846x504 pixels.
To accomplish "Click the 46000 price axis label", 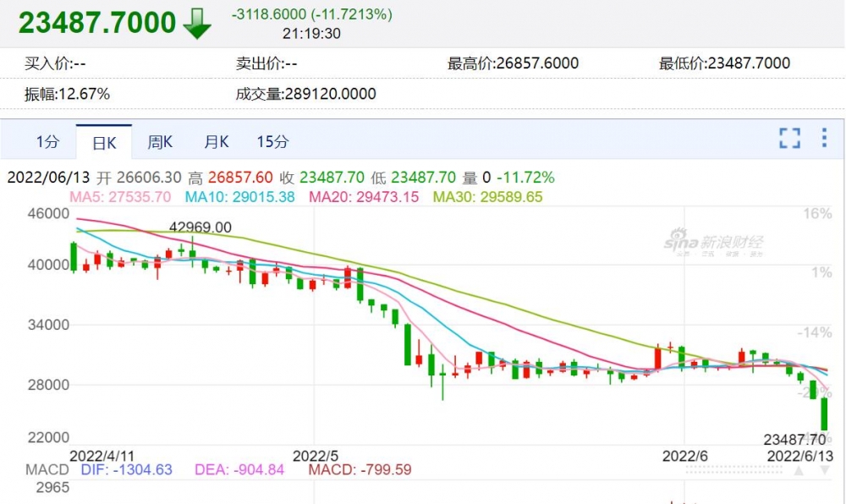I will [48, 213].
